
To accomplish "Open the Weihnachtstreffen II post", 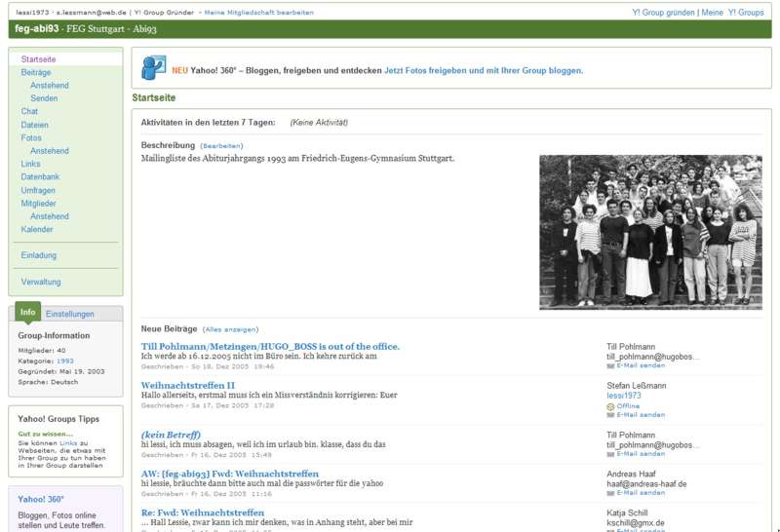I will pos(188,385).
